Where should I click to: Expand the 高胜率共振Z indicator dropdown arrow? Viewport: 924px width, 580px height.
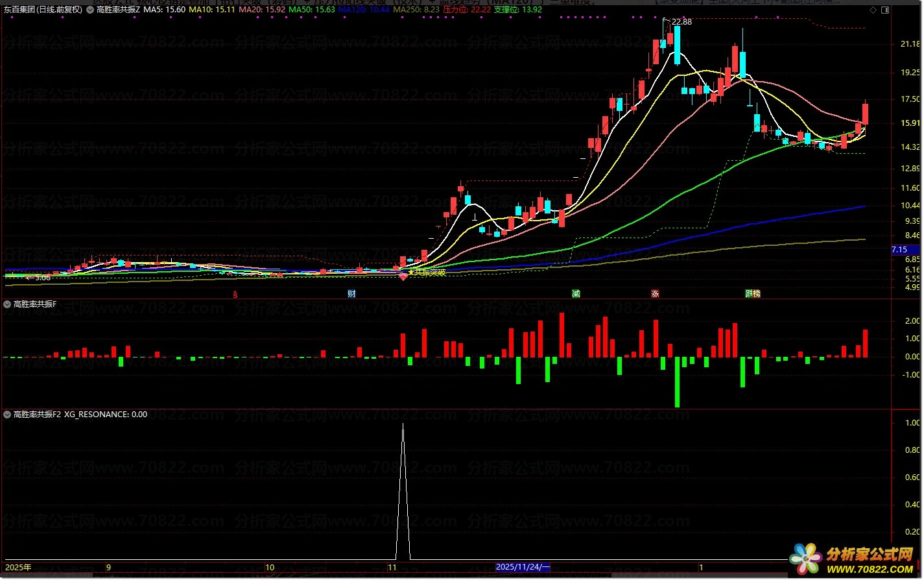pyautogui.click(x=91, y=10)
